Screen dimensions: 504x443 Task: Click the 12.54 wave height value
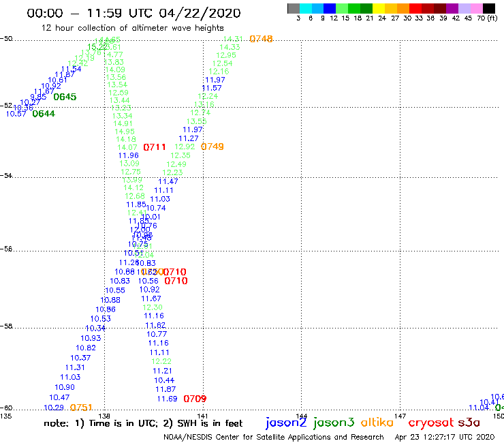point(223,63)
